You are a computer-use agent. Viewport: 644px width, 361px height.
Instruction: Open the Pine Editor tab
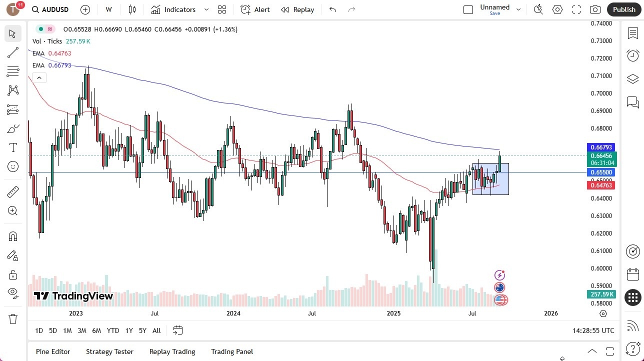(52, 351)
